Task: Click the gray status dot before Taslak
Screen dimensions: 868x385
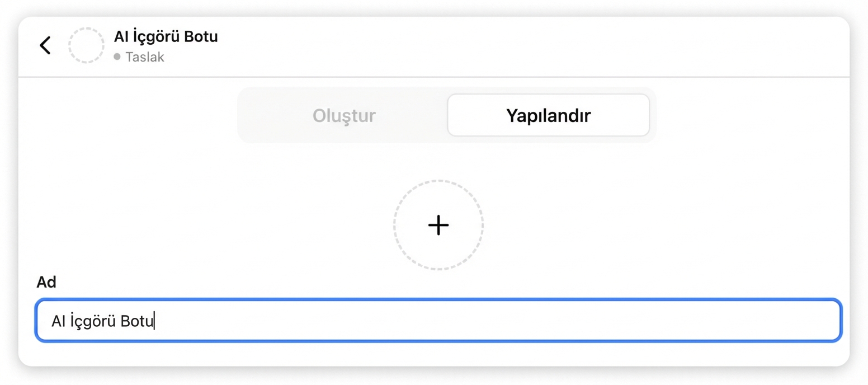Action: (117, 57)
